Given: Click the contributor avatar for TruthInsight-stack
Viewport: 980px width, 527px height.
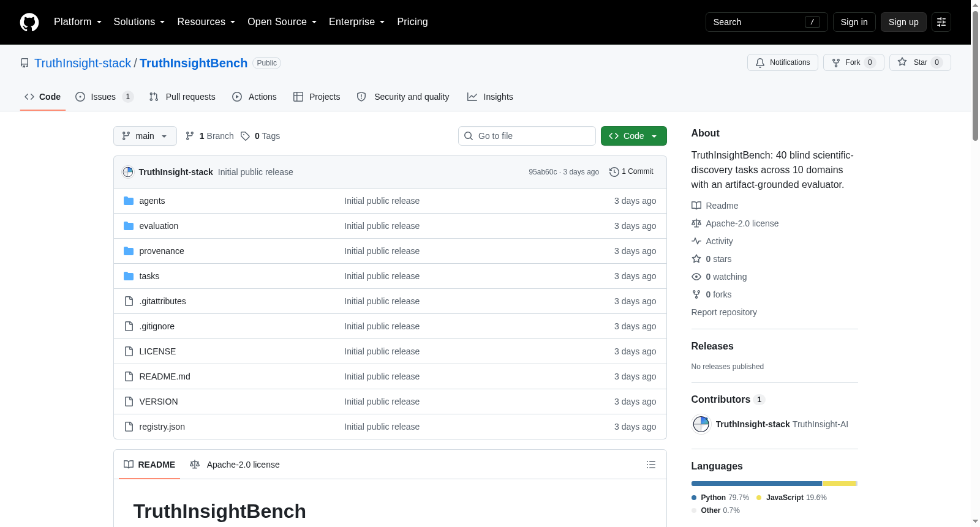Looking at the screenshot, I should (701, 424).
